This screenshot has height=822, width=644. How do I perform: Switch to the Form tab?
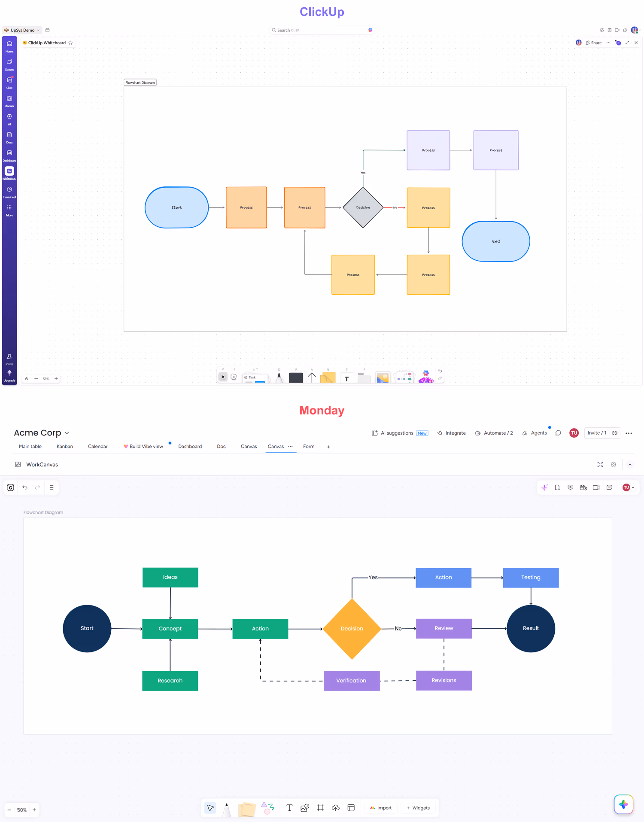[x=309, y=447]
